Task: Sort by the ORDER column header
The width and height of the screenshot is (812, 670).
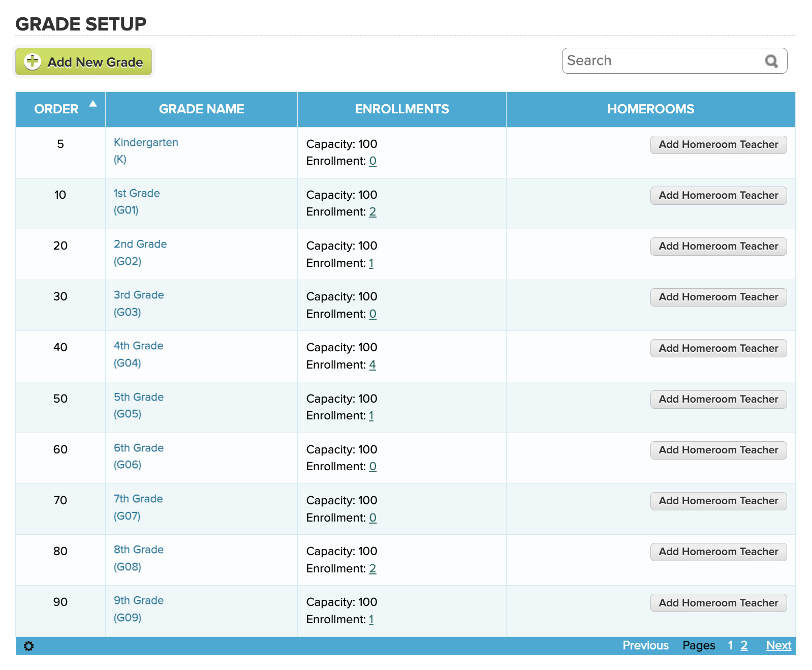Action: coord(60,109)
